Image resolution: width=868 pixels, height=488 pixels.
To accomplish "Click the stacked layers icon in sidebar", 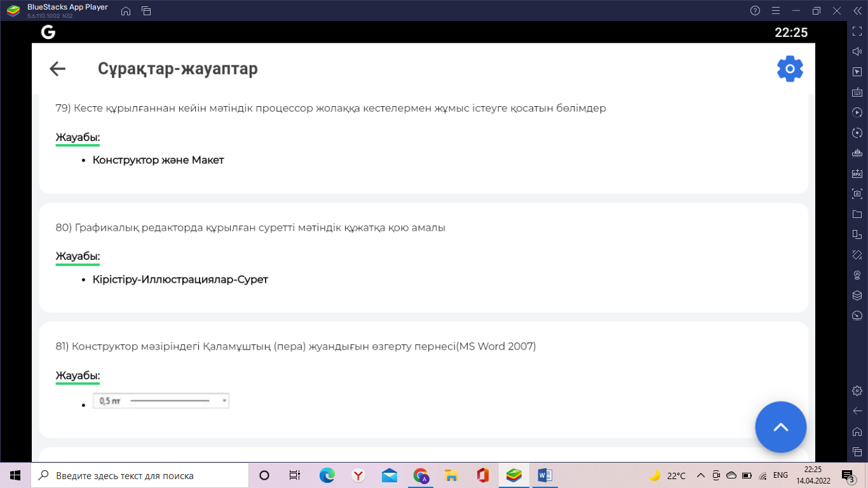I will [857, 295].
